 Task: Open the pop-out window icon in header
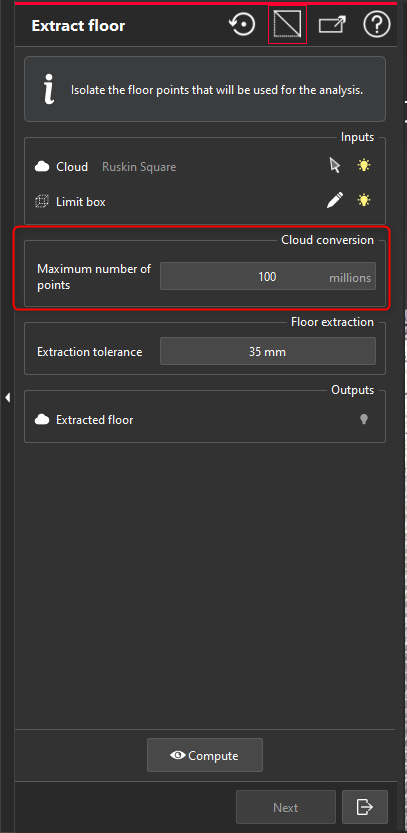(333, 25)
